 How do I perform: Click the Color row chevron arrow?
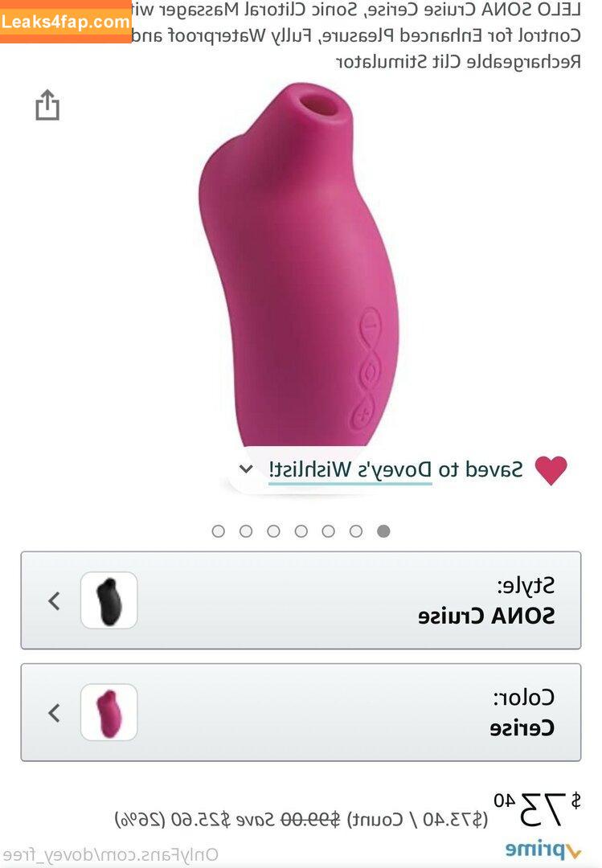coord(54,712)
